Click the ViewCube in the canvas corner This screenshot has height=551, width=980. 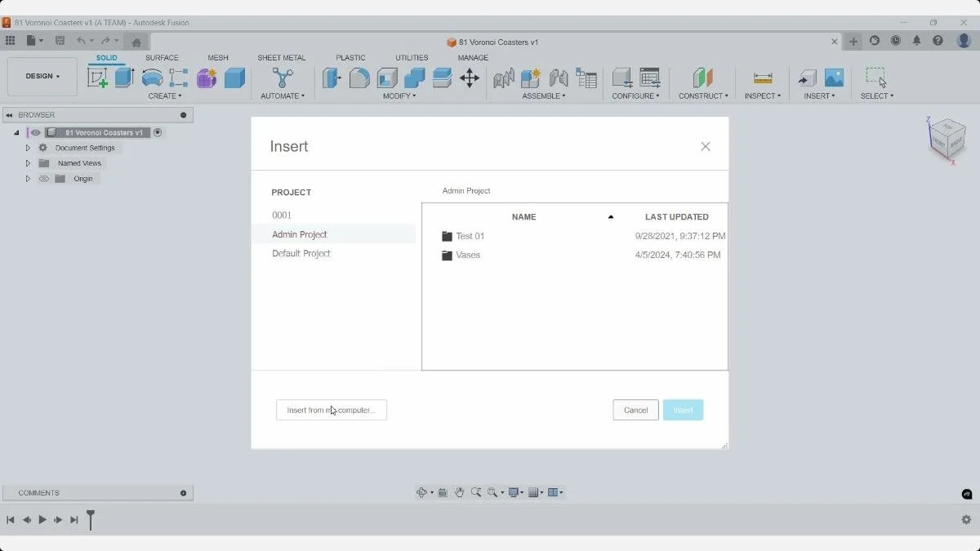click(x=947, y=139)
